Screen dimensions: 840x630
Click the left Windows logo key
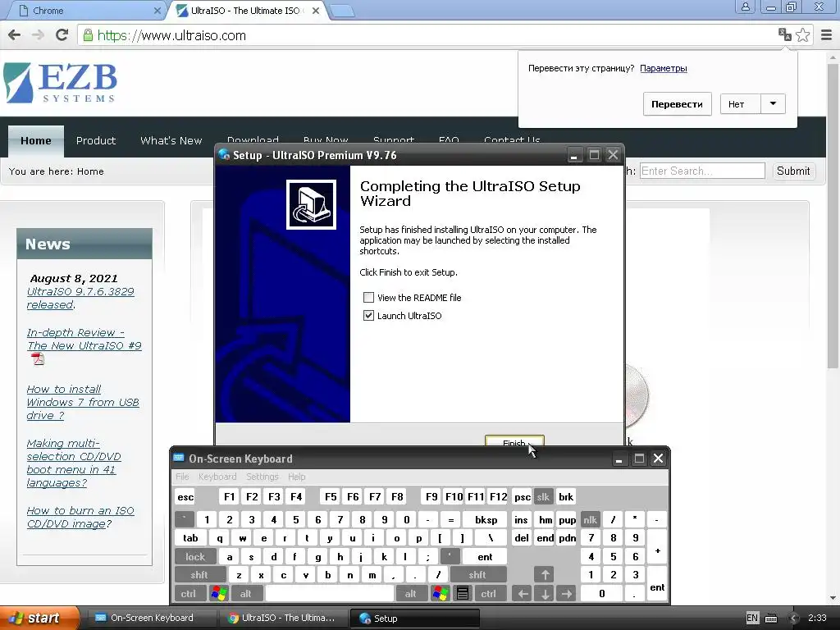click(x=219, y=594)
